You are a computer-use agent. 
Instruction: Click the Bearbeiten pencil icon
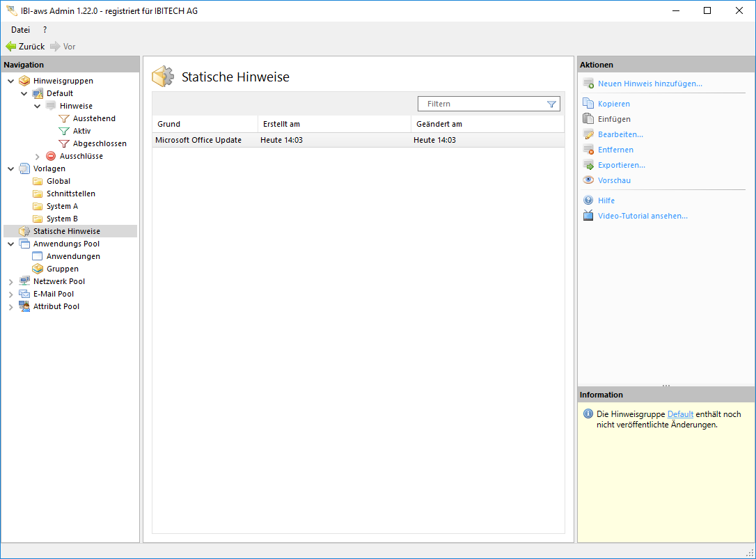click(588, 134)
